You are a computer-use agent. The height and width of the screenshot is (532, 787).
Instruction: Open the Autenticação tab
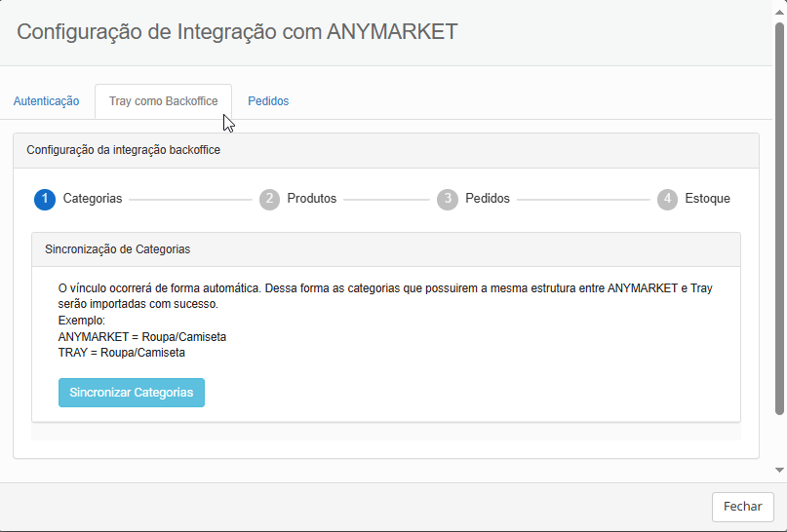46,101
